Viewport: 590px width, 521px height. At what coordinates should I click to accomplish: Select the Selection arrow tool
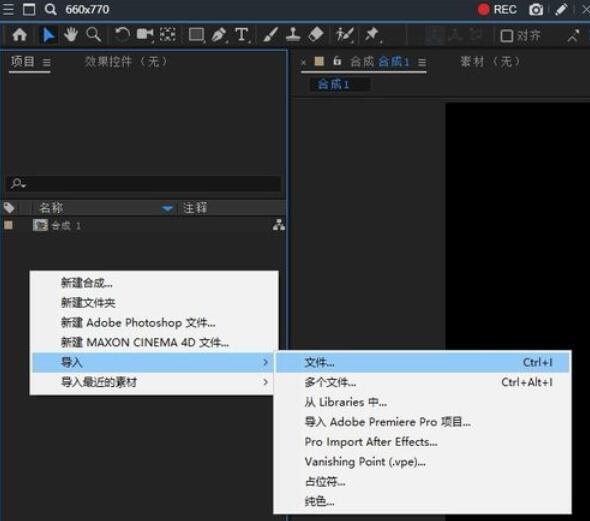[x=48, y=35]
